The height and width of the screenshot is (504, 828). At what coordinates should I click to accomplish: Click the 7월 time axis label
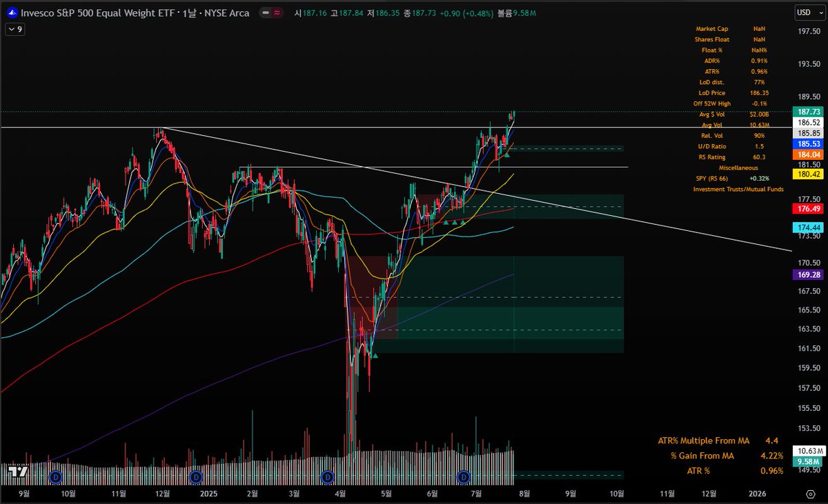tap(477, 494)
